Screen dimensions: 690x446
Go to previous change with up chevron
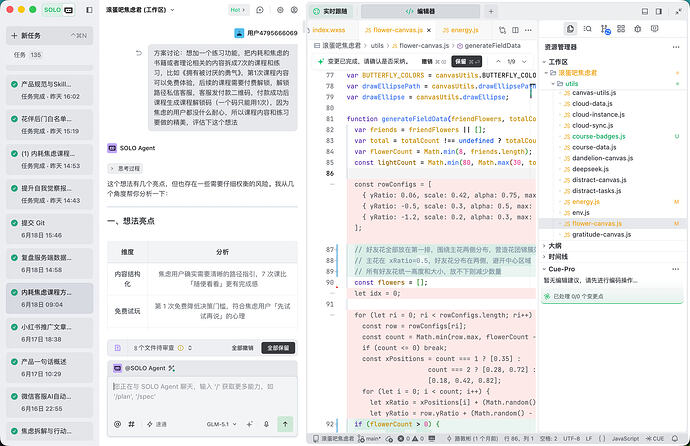pyautogui.click(x=498, y=62)
